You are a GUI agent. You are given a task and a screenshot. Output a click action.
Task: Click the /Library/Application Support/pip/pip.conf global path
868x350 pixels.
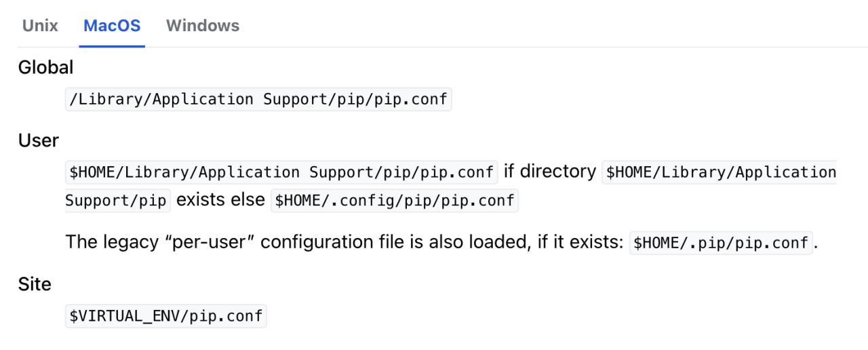point(258,100)
